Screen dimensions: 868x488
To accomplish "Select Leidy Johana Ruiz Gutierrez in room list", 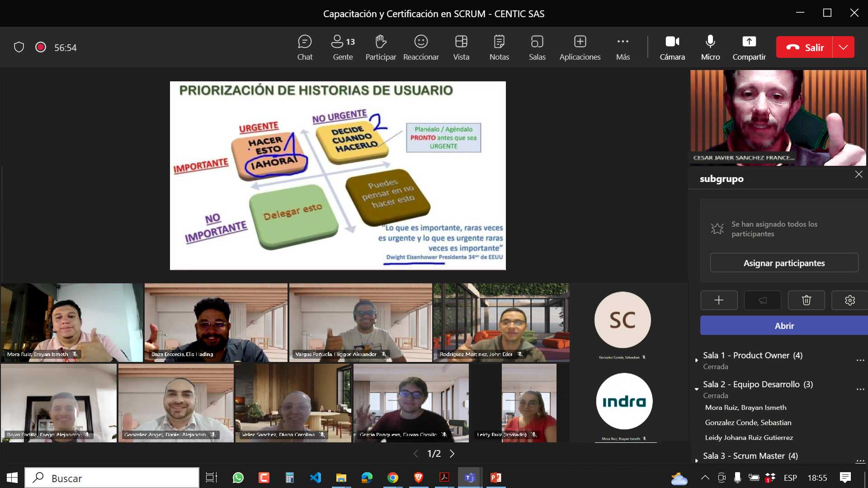I will click(x=749, y=437).
